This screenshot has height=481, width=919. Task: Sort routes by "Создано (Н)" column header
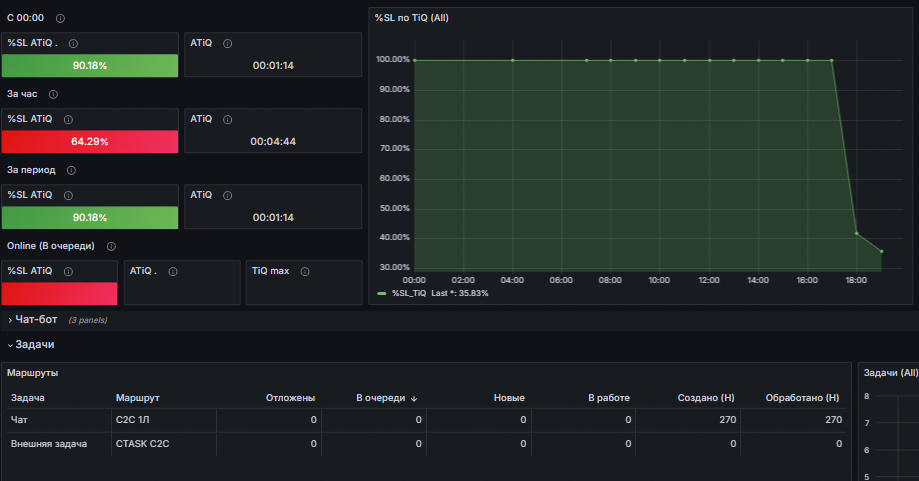point(706,398)
